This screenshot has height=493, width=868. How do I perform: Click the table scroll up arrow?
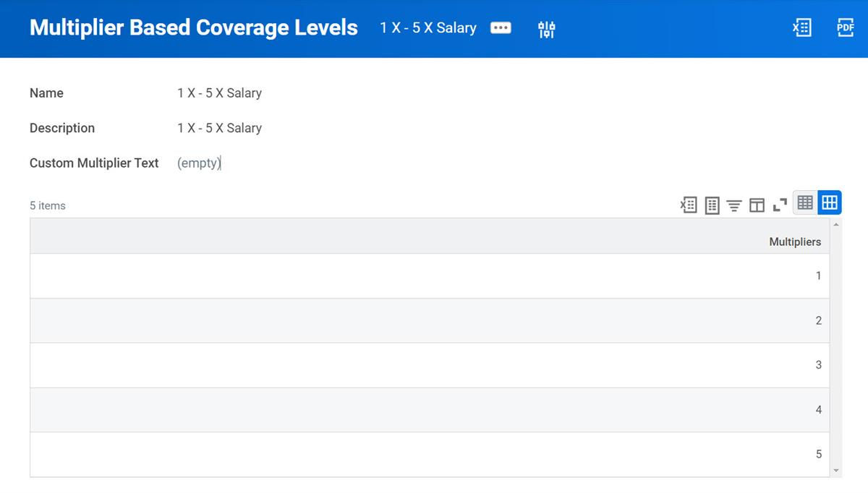[837, 225]
